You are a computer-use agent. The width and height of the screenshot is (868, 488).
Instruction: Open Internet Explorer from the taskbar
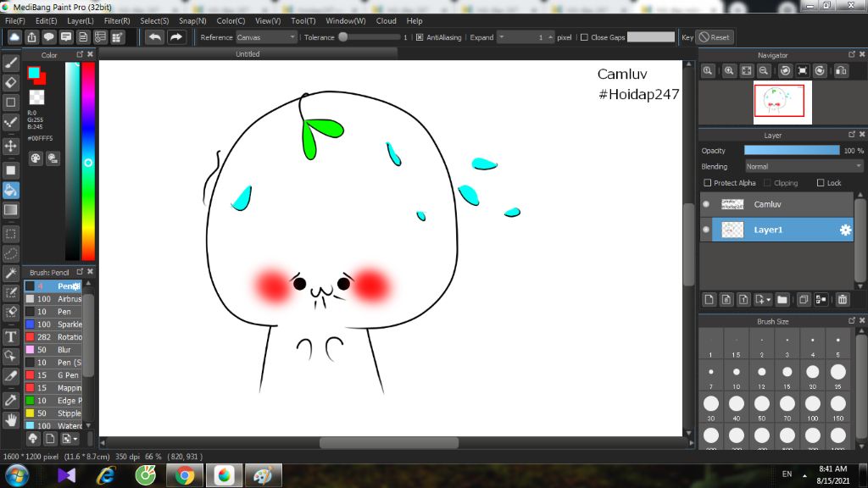106,476
